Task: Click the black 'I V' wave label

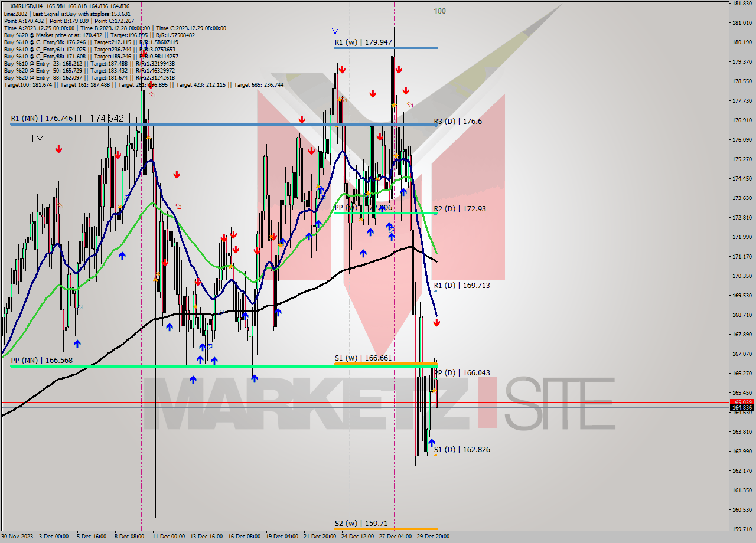Action: point(38,138)
